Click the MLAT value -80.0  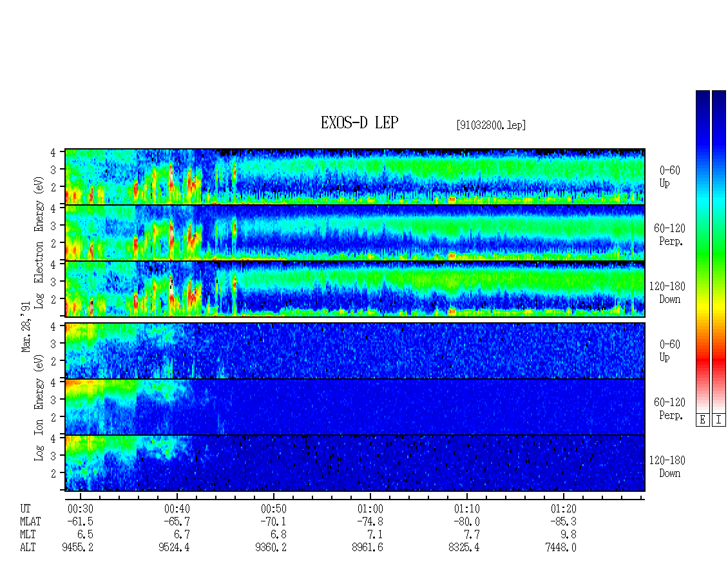tap(466, 521)
